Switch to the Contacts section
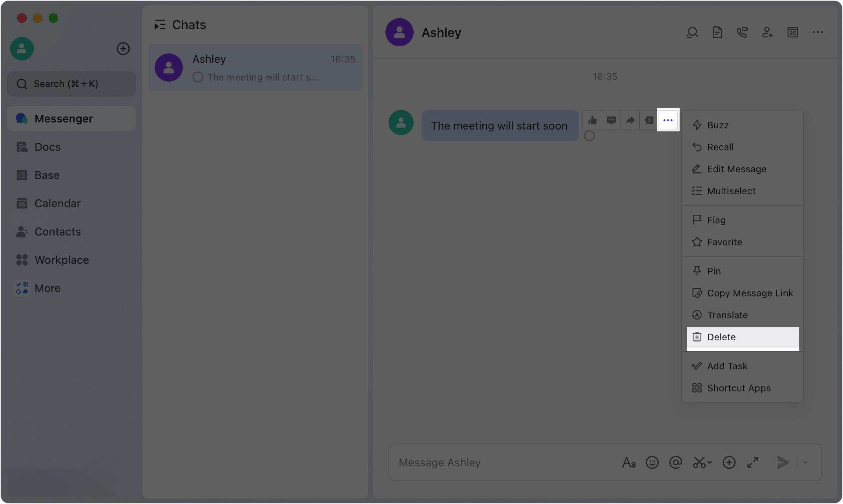 [58, 232]
